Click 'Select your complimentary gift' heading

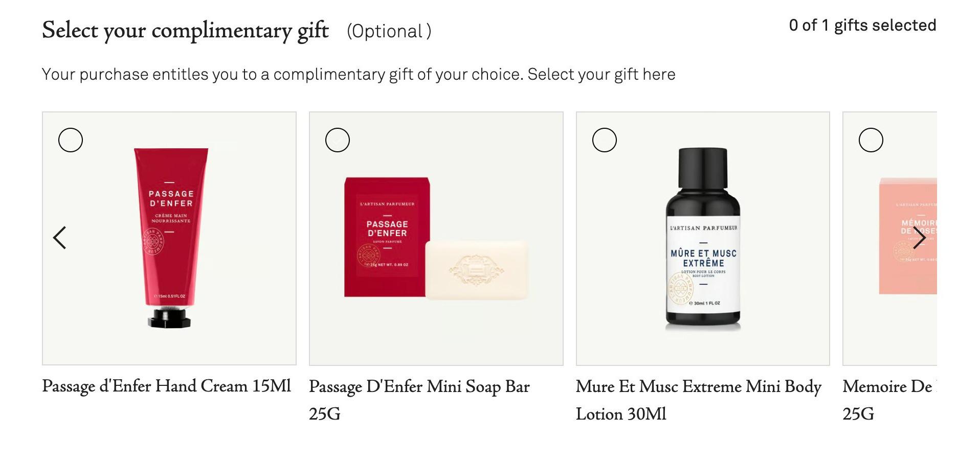[185, 30]
